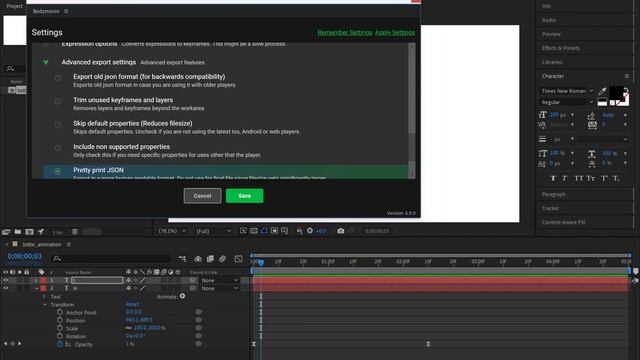The image size is (640, 360).
Task: Enable Trim unused keyframes and layers option
Action: [x=58, y=101]
